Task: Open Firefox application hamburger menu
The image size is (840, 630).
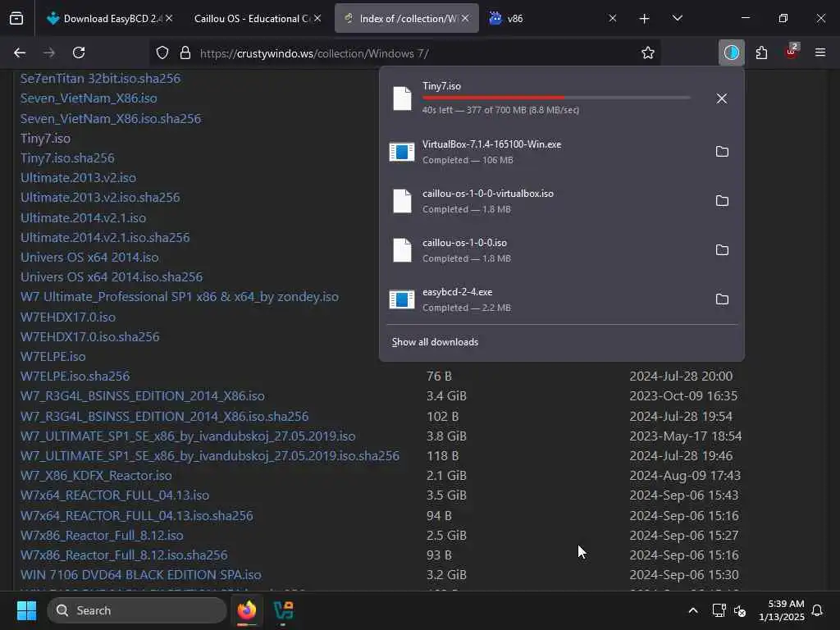Action: 820,52
